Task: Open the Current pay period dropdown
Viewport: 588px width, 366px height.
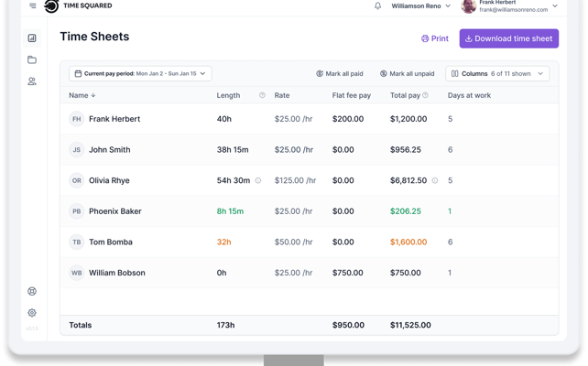Action: 140,73
